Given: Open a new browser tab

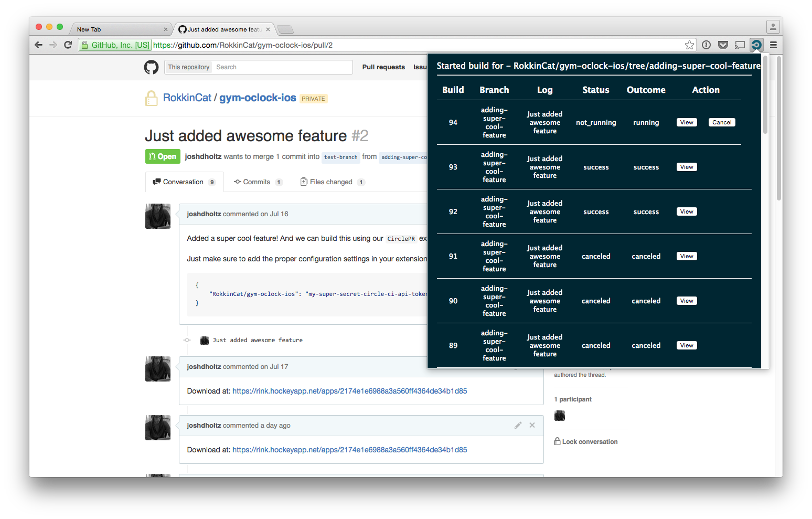Looking at the screenshot, I should 285,29.
